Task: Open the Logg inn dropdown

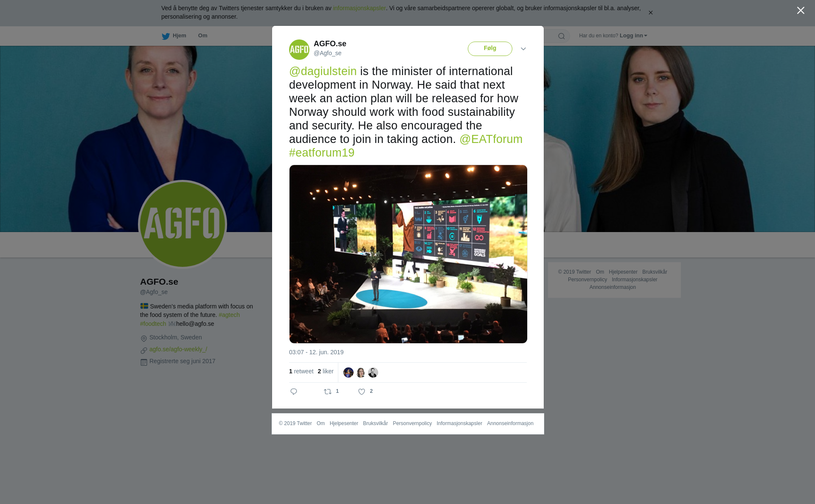Action: (x=633, y=36)
